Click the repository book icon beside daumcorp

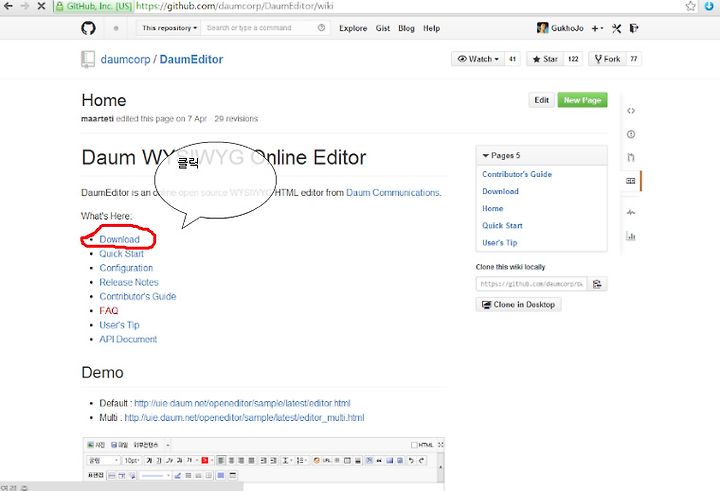(88, 59)
